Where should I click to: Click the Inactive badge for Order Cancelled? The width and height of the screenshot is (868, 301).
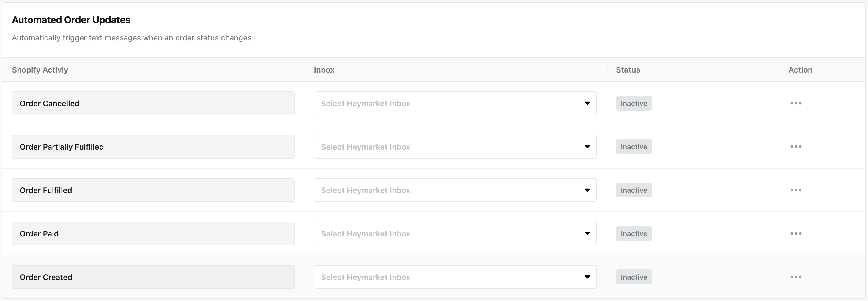coord(634,103)
